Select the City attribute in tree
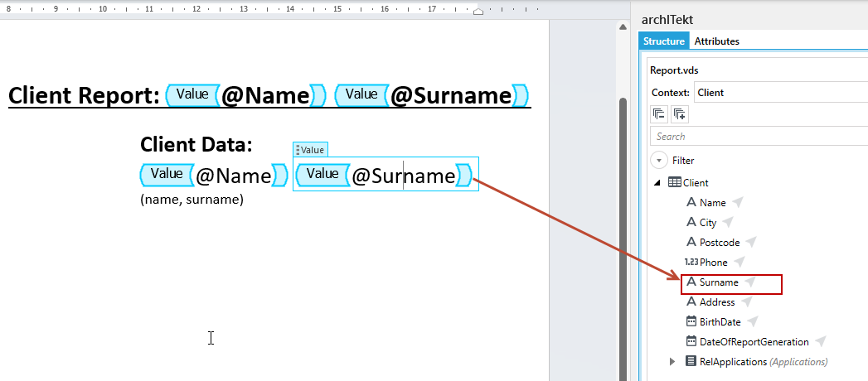Viewport: 868px width, 381px height. (x=708, y=222)
